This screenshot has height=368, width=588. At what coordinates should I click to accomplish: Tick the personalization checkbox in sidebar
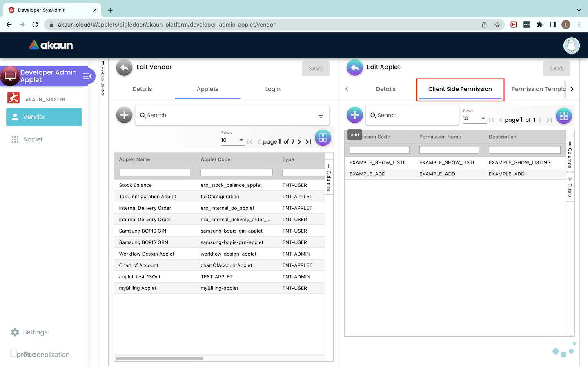click(13, 353)
